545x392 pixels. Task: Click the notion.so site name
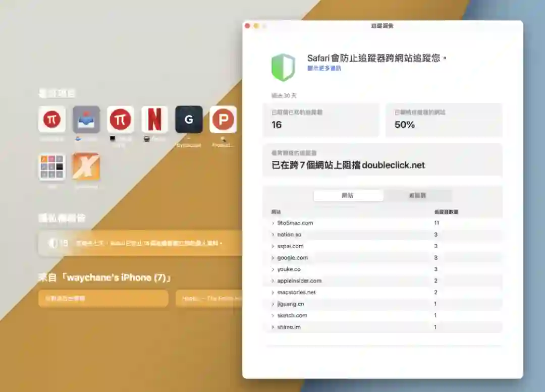coord(289,235)
